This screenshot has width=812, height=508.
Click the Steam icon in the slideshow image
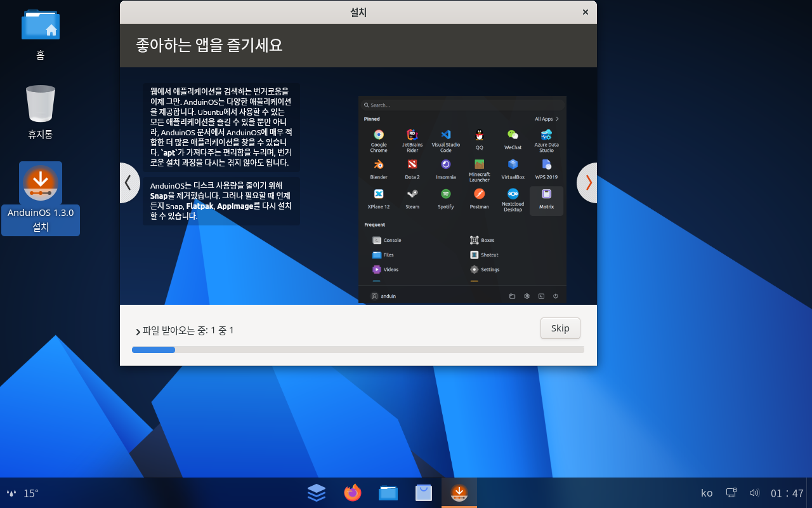click(412, 194)
